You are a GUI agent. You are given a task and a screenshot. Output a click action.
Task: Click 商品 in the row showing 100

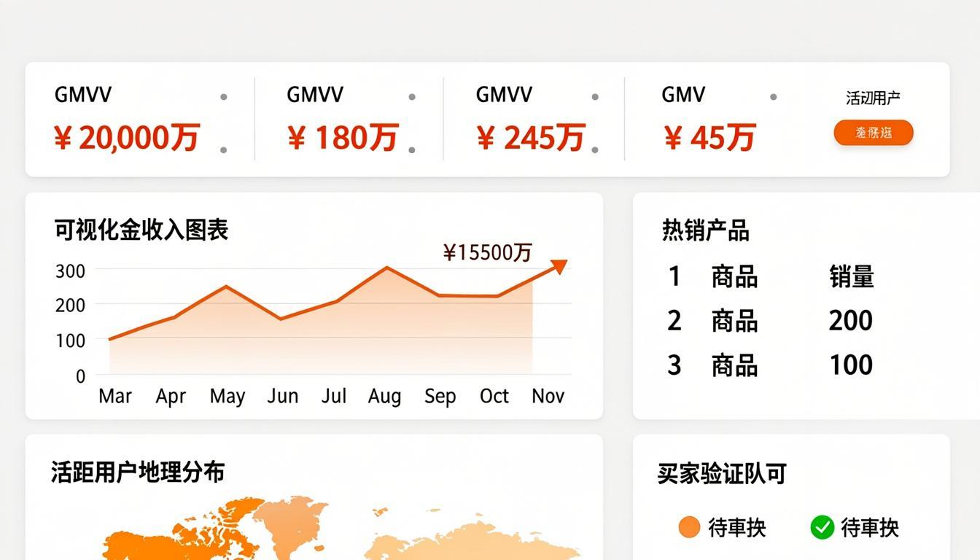point(735,366)
